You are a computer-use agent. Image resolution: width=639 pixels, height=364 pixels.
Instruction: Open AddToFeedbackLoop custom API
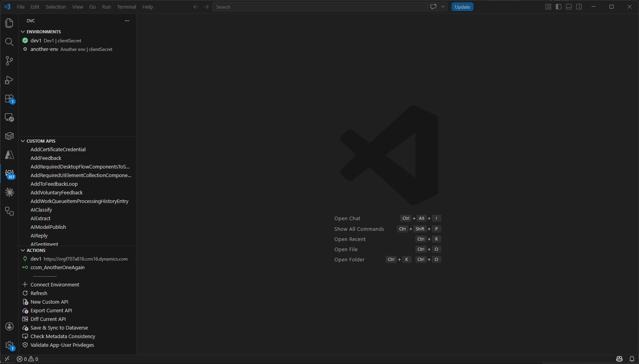pyautogui.click(x=77, y=184)
